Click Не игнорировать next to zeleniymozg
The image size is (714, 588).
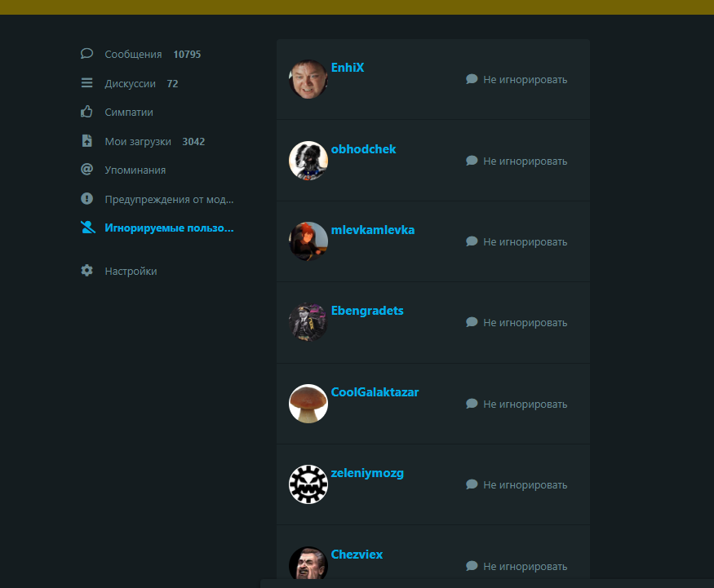(x=525, y=484)
